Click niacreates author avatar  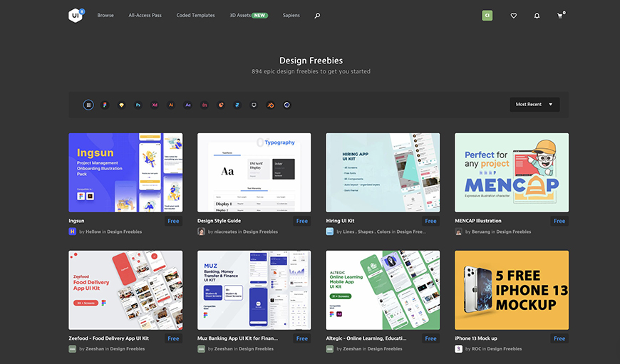point(201,232)
